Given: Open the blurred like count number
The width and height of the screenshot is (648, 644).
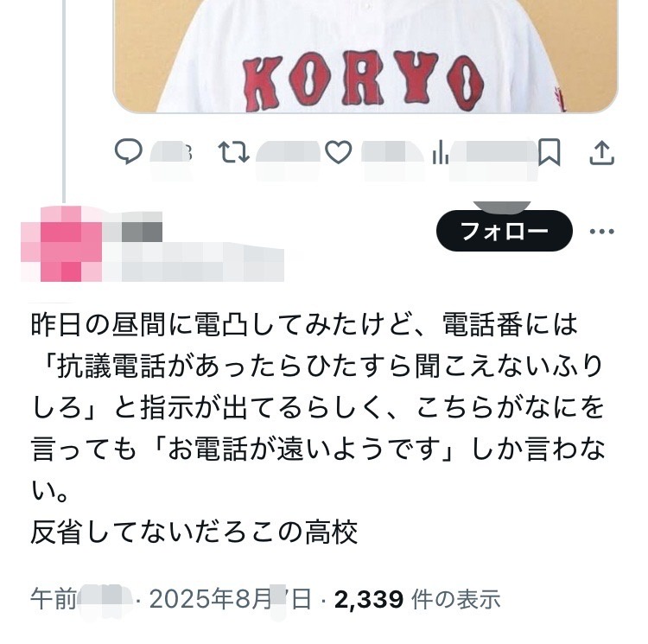Looking at the screenshot, I should click(x=392, y=156).
